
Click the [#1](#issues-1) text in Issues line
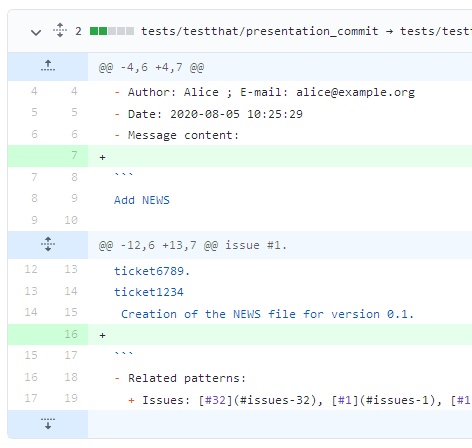(383, 400)
